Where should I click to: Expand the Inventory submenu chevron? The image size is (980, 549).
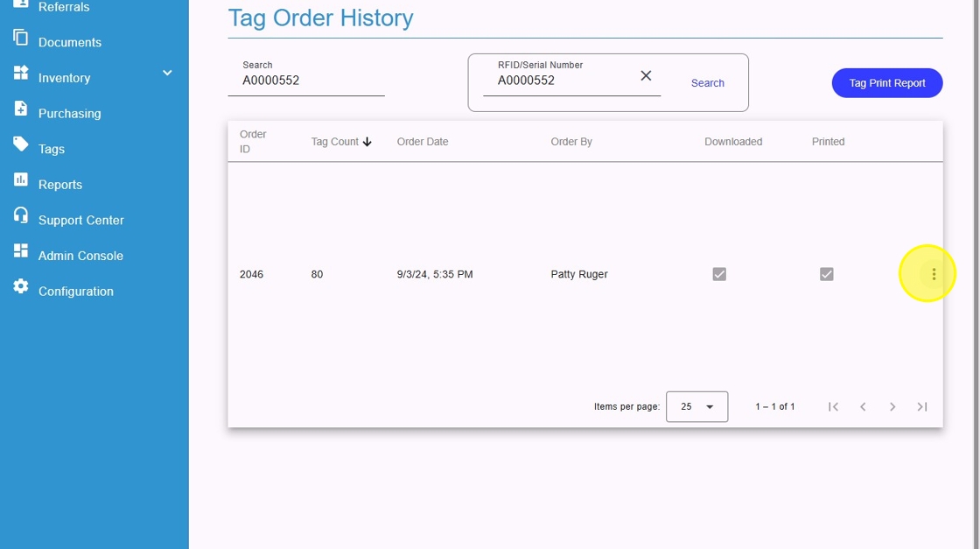pyautogui.click(x=168, y=74)
